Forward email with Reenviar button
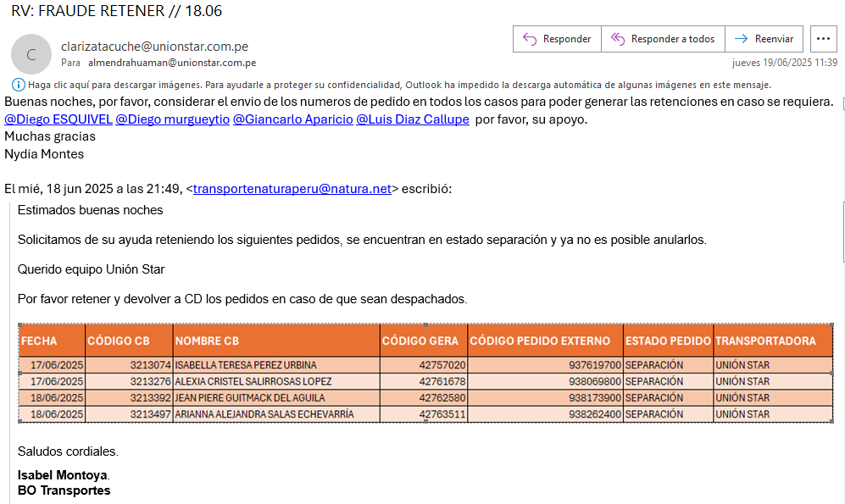The height and width of the screenshot is (504, 845). (x=764, y=39)
